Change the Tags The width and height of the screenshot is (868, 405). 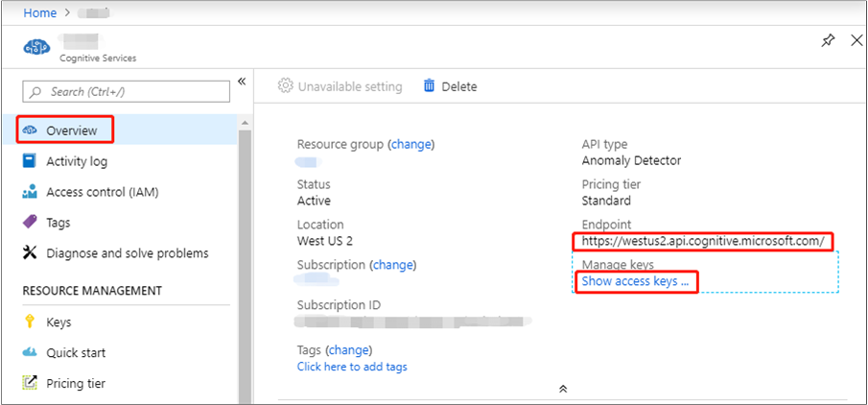(x=349, y=350)
